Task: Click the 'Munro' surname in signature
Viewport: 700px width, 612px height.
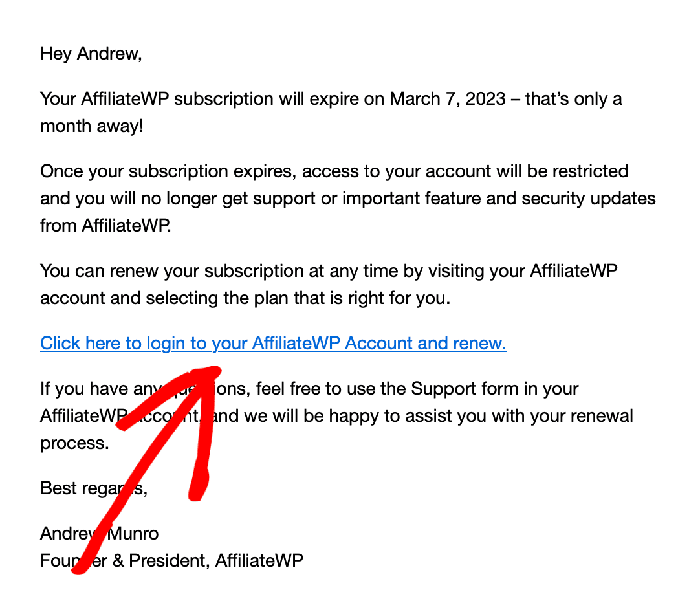Action: point(133,534)
